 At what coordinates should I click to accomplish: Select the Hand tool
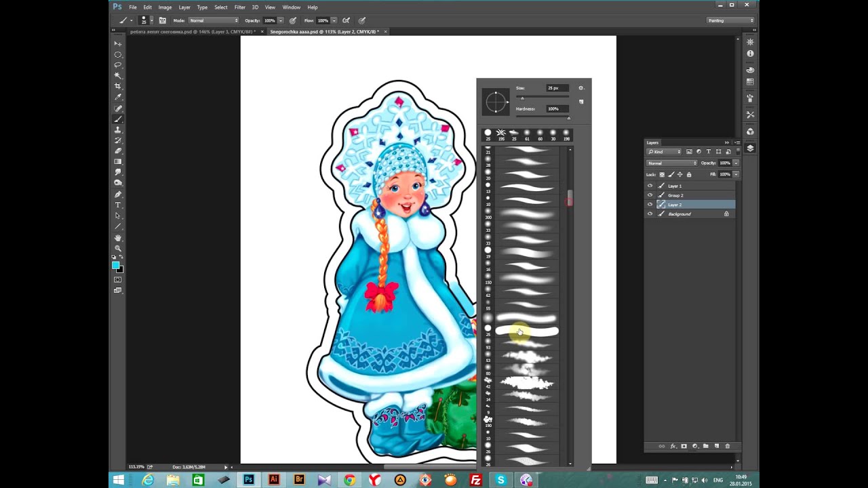click(118, 238)
